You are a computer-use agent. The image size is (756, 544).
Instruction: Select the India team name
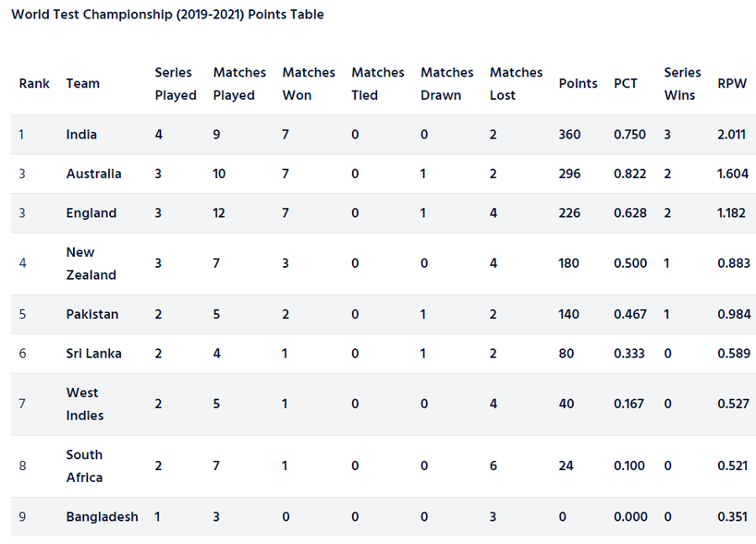click(81, 134)
